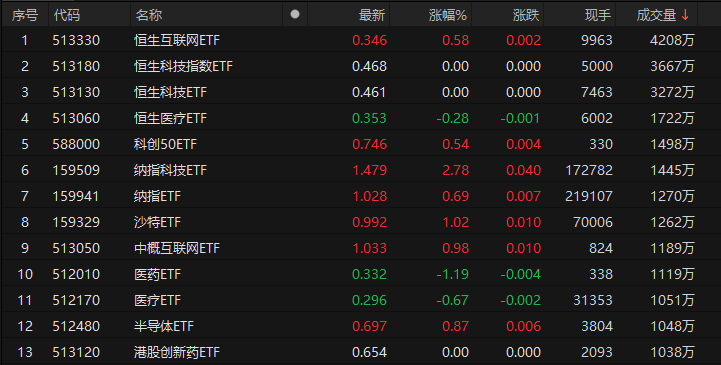Click the gray dot column header icon
The width and height of the screenshot is (721, 365).
tap(295, 14)
